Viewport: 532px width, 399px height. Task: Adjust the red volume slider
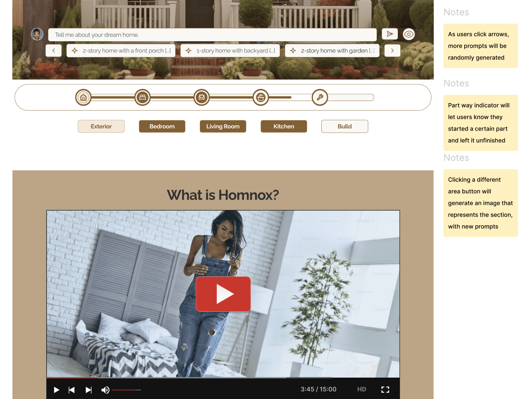(x=126, y=390)
